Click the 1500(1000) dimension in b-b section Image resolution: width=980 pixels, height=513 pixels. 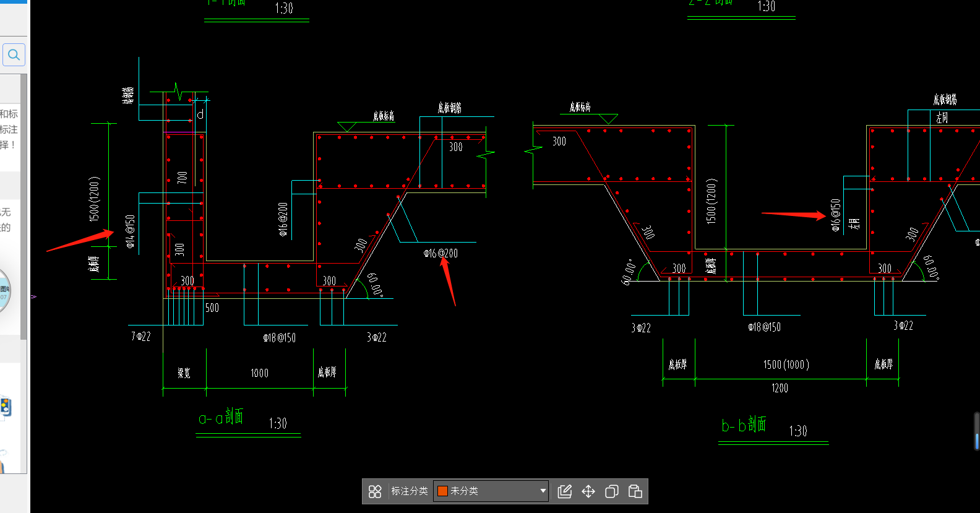[x=786, y=364]
